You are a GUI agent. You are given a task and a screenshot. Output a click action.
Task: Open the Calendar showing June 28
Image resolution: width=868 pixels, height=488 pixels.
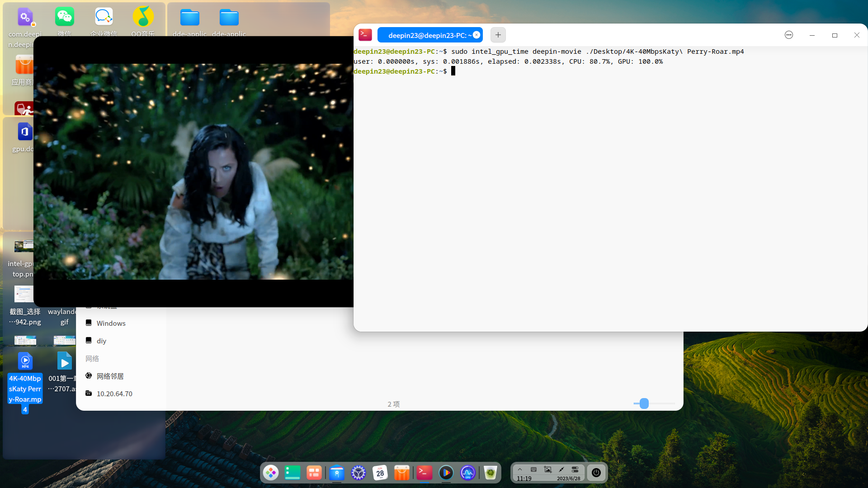380,473
